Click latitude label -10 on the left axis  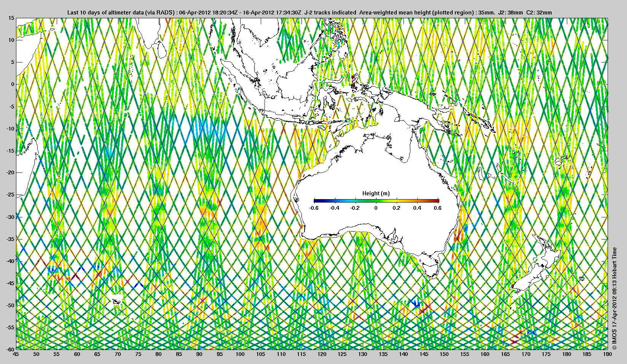pyautogui.click(x=10, y=128)
